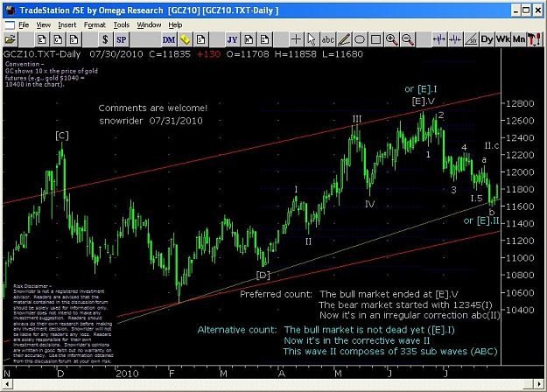Choose the abc text annotation tool
The width and height of the screenshot is (547, 392).
tap(327, 39)
